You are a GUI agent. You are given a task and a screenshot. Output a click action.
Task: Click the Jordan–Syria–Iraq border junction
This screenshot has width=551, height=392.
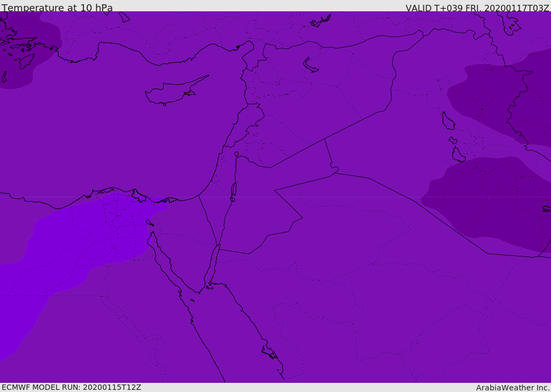(x=324, y=139)
